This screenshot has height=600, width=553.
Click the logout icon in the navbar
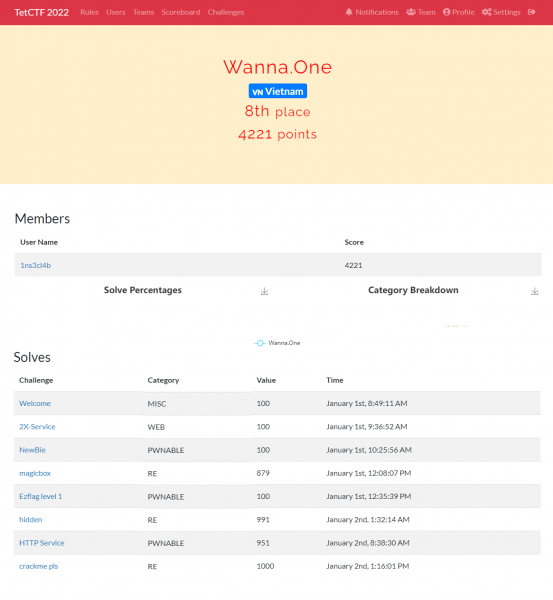click(x=531, y=12)
